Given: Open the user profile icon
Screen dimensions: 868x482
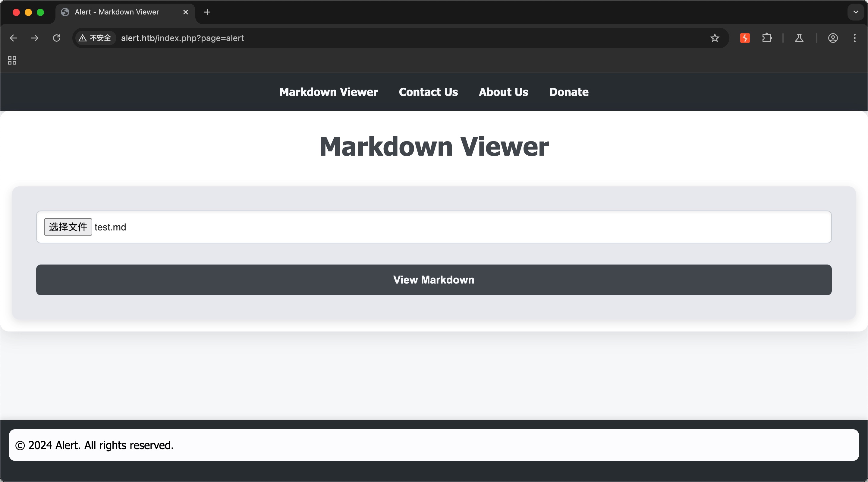Looking at the screenshot, I should click(x=833, y=38).
